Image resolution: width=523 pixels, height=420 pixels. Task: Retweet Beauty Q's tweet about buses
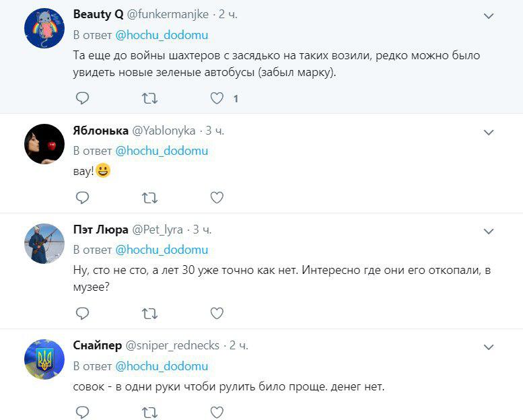pyautogui.click(x=149, y=98)
